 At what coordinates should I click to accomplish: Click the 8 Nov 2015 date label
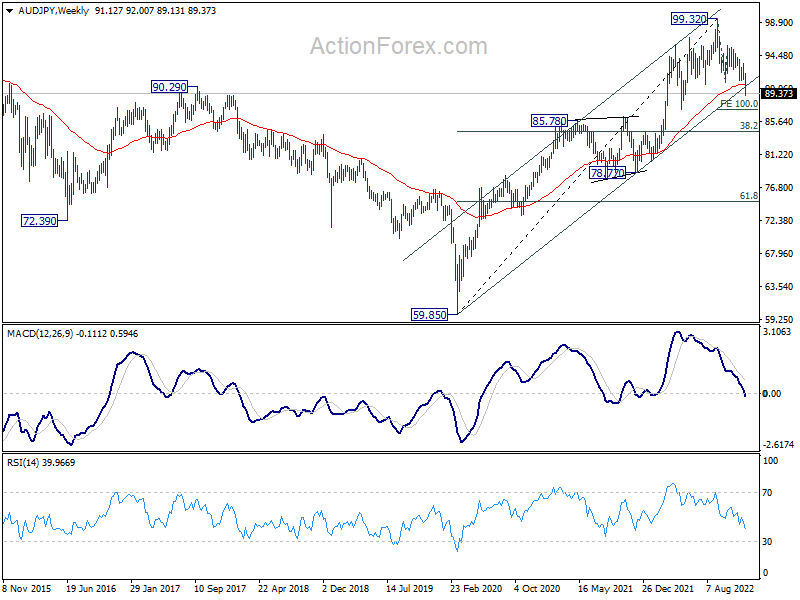click(x=27, y=588)
